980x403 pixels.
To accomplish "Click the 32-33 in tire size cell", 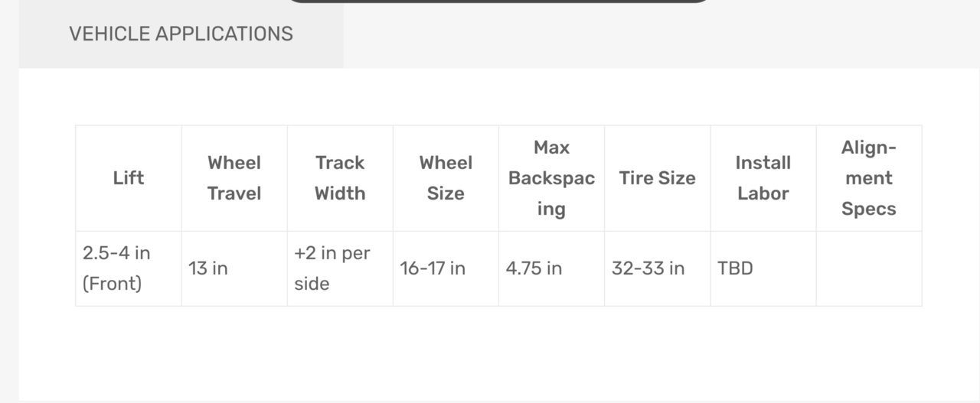I will pyautogui.click(x=657, y=268).
